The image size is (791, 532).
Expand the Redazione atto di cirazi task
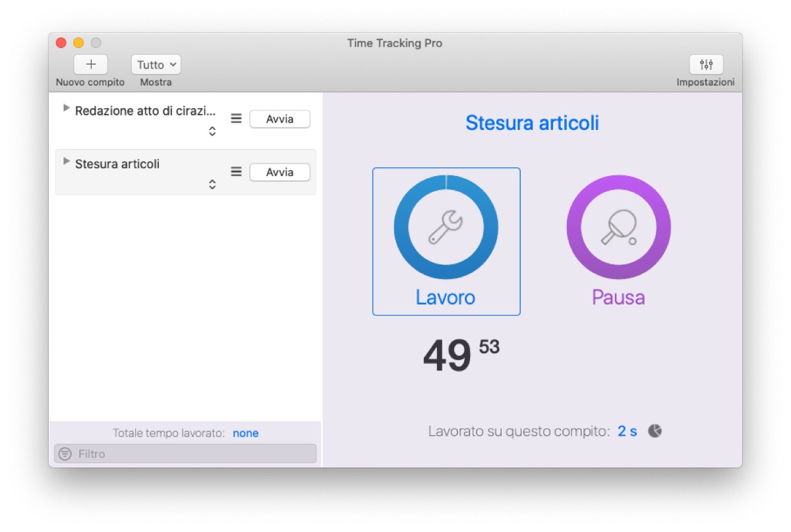(65, 108)
